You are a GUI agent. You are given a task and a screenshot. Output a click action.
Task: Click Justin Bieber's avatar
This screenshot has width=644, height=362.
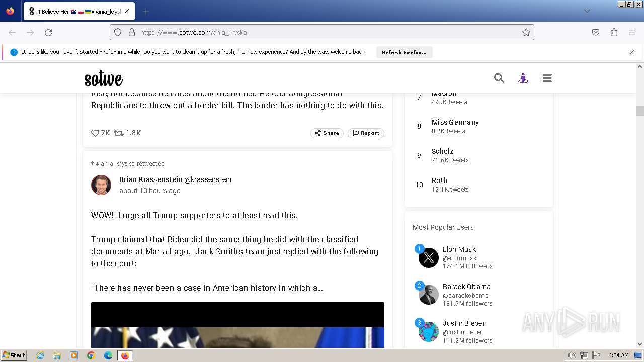click(429, 332)
